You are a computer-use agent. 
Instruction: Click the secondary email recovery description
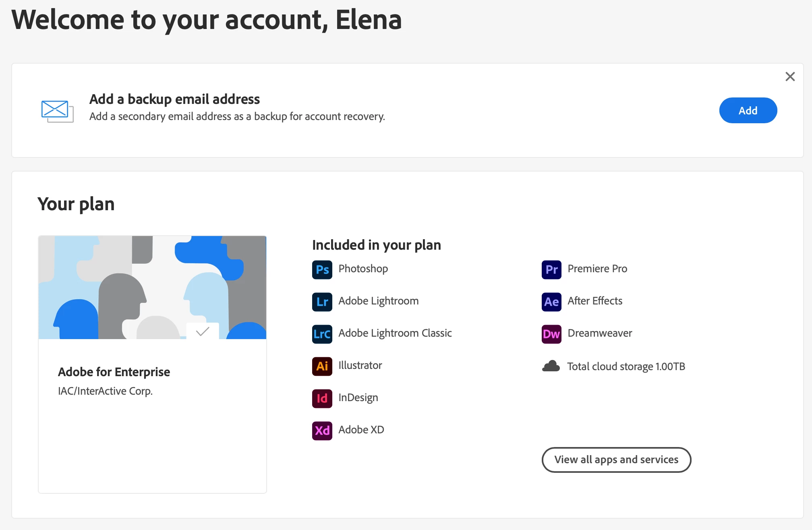point(237,116)
